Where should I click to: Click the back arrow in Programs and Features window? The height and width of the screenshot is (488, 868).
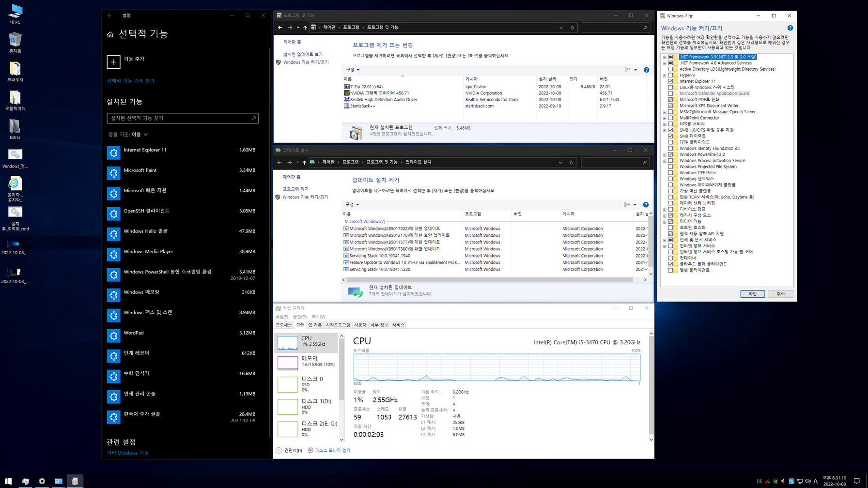coord(280,28)
